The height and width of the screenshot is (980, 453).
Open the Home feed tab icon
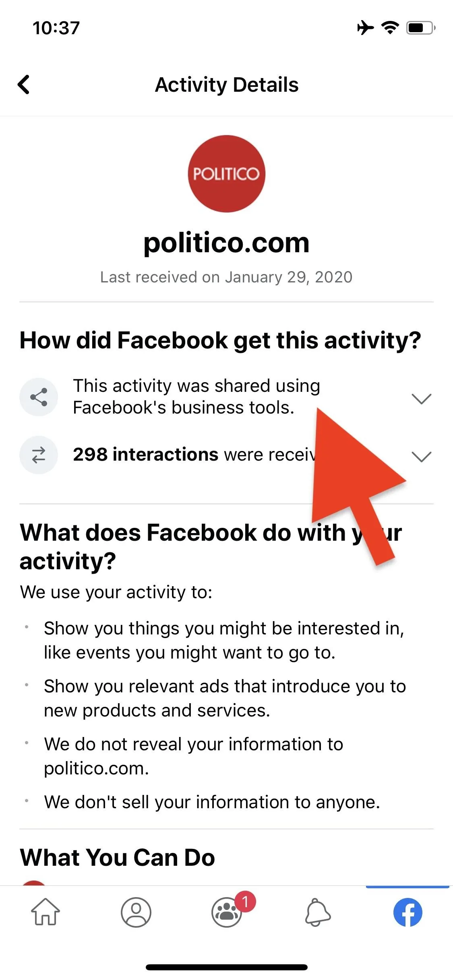(46, 912)
